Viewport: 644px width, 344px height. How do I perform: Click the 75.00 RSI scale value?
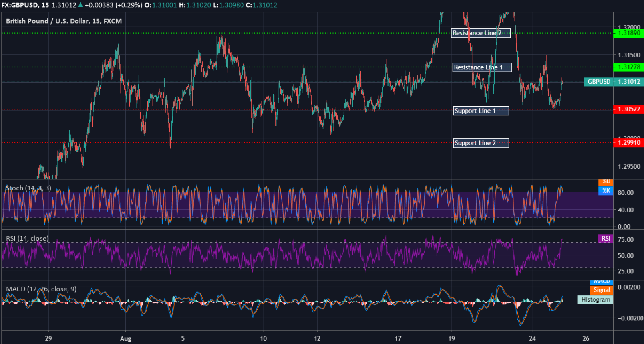(x=626, y=240)
